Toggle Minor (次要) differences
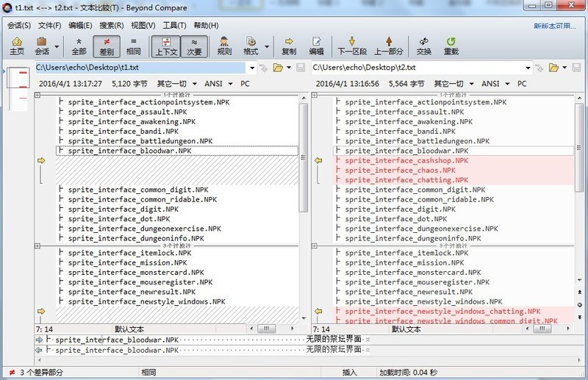The width and height of the screenshot is (588, 380). (x=194, y=46)
